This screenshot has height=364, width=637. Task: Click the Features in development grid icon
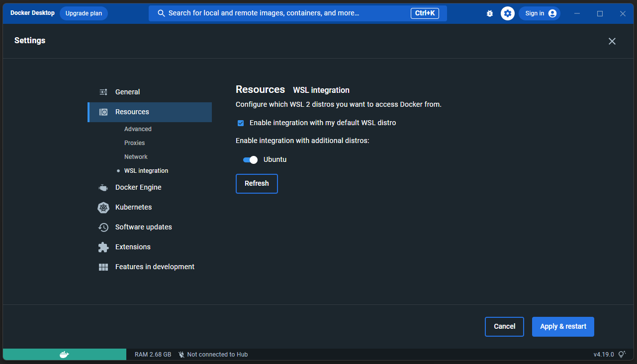(103, 267)
